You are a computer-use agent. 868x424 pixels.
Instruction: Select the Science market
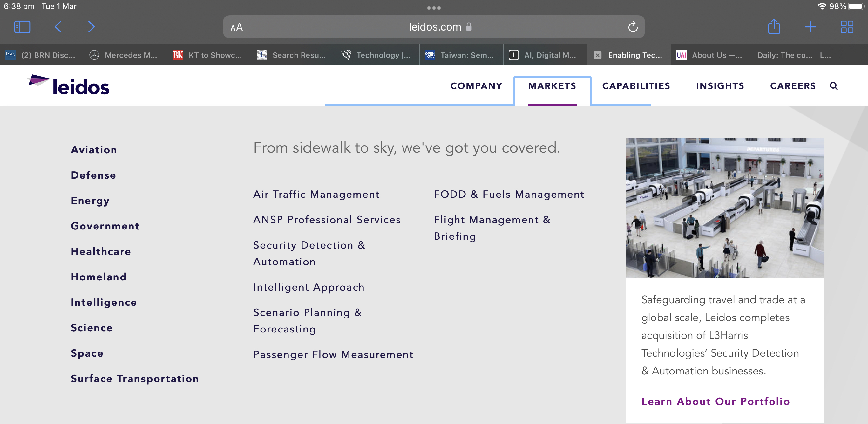(x=92, y=328)
